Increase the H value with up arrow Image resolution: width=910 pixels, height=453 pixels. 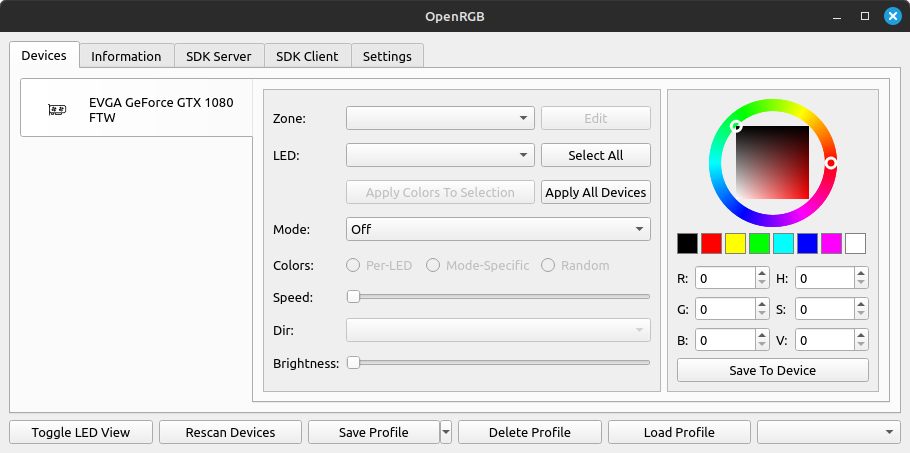(x=862, y=273)
